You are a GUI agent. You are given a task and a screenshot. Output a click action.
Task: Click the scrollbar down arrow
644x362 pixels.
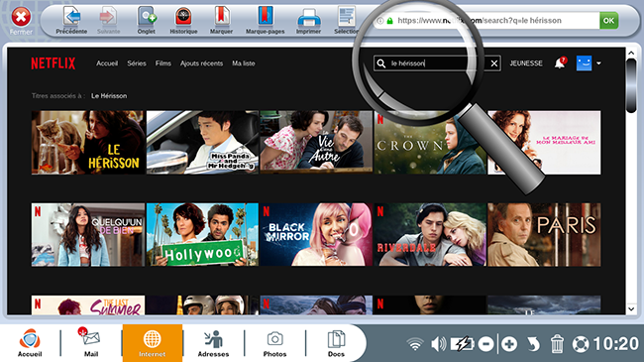631,308
